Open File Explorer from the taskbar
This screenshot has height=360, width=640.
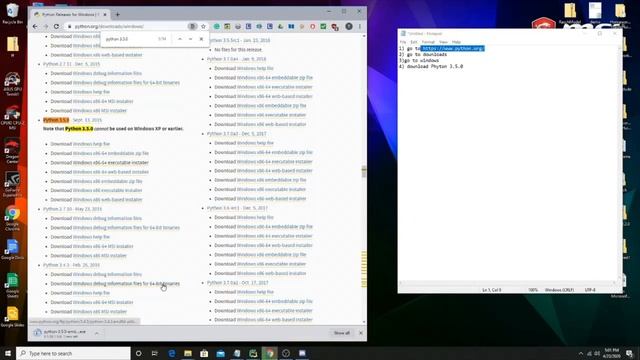(188, 353)
